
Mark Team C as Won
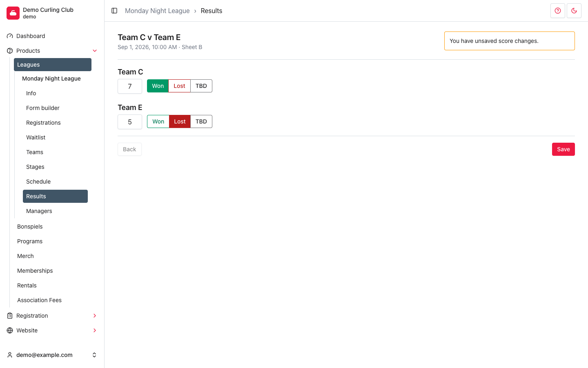(x=158, y=86)
